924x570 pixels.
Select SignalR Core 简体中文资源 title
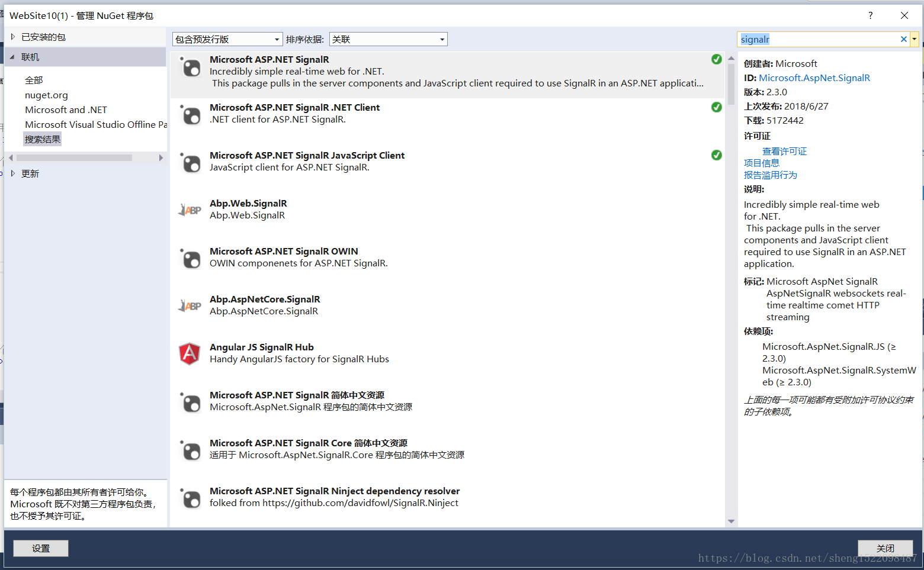(309, 443)
